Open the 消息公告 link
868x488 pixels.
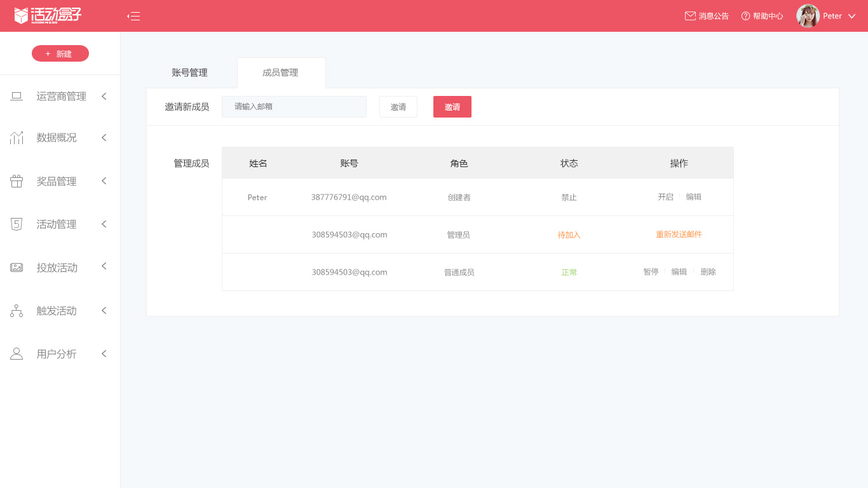pyautogui.click(x=714, y=16)
